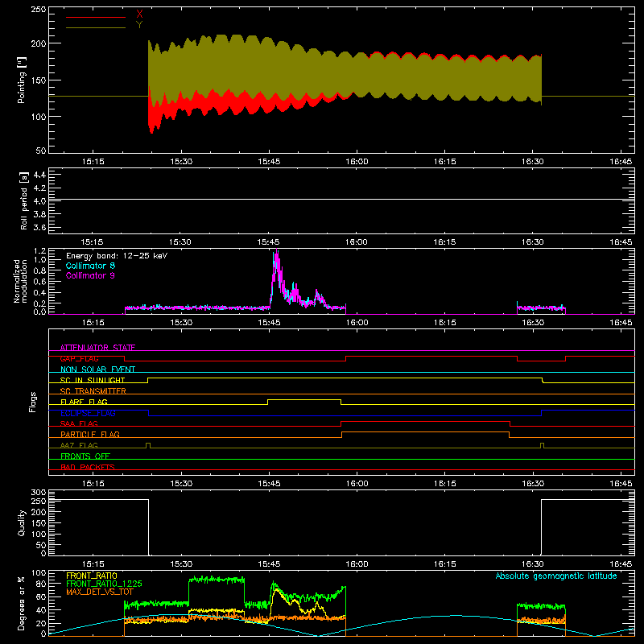Image resolution: width=644 pixels, height=644 pixels.
Task: Click the 150 tick on Quality axis
Action: pyautogui.click(x=39, y=523)
